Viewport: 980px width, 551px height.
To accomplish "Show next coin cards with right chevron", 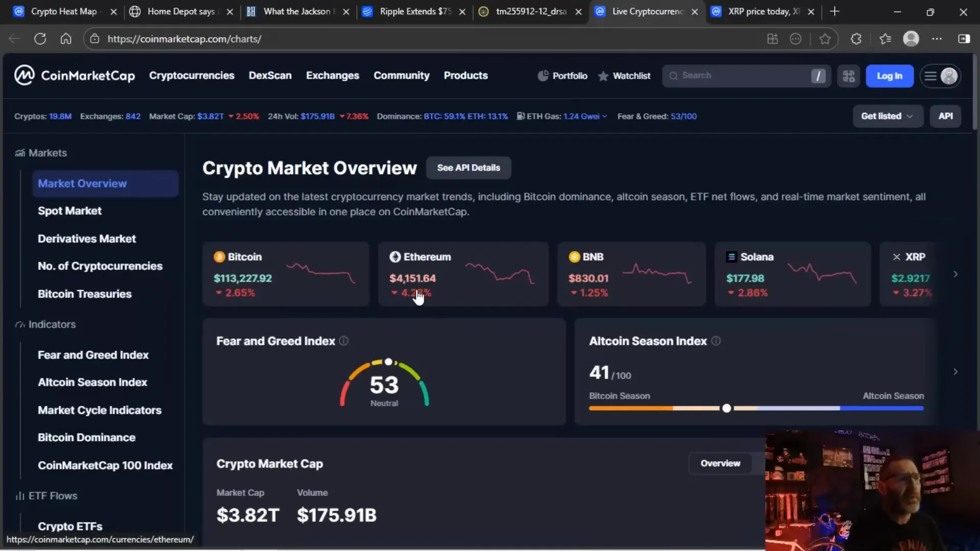I will pos(955,274).
